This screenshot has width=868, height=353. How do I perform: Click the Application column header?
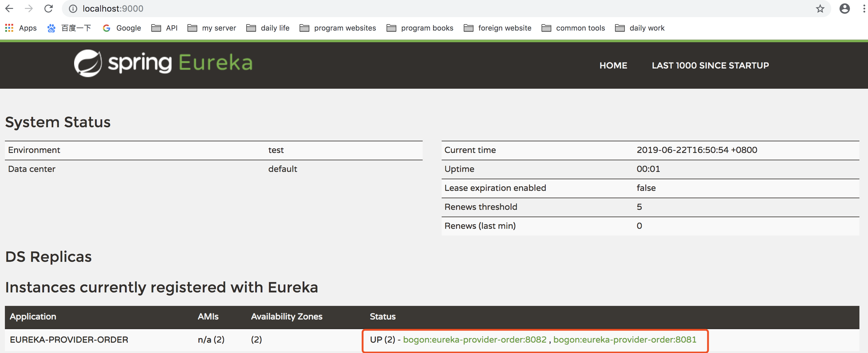point(33,317)
